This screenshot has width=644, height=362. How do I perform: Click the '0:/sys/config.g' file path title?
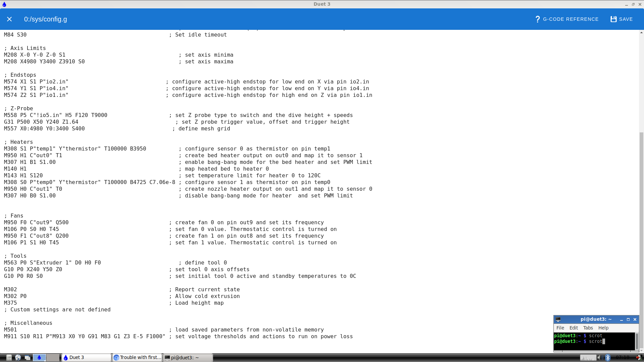pyautogui.click(x=46, y=19)
